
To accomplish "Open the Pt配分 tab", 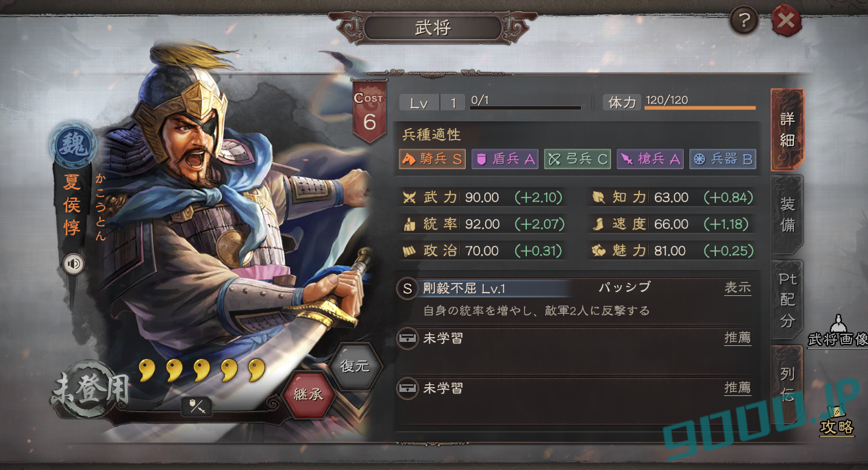I will click(787, 300).
